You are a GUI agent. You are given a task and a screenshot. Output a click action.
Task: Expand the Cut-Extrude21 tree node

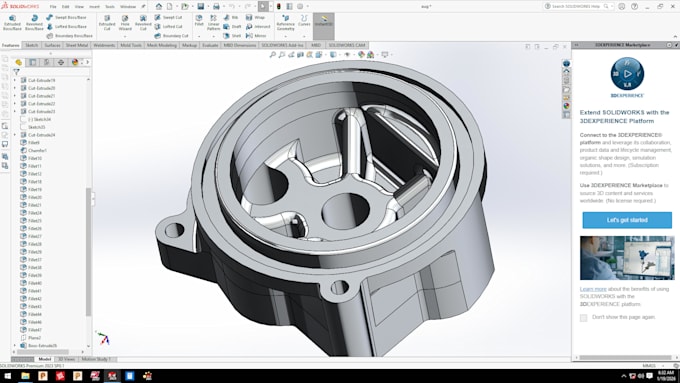[x=15, y=96]
